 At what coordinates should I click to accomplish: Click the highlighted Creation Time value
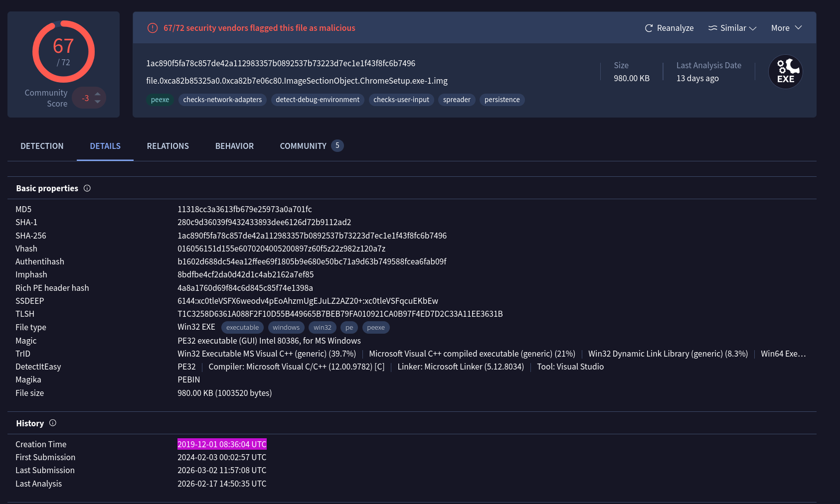[x=222, y=444]
